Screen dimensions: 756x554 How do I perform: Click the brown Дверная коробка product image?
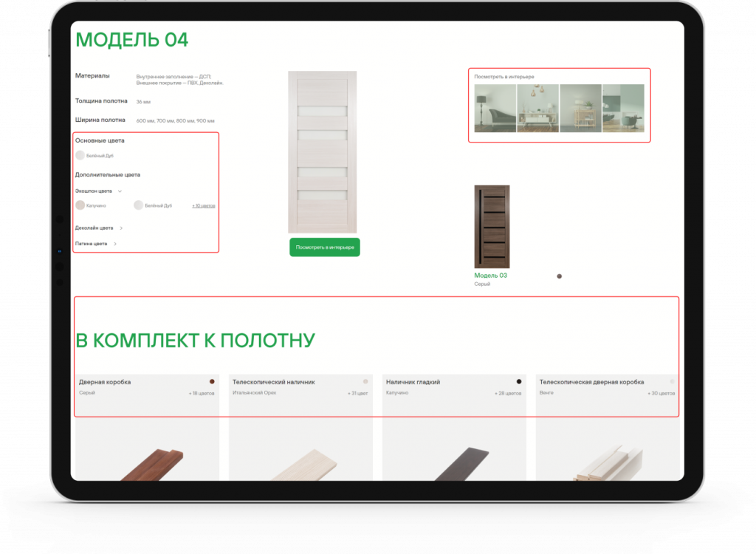152,464
